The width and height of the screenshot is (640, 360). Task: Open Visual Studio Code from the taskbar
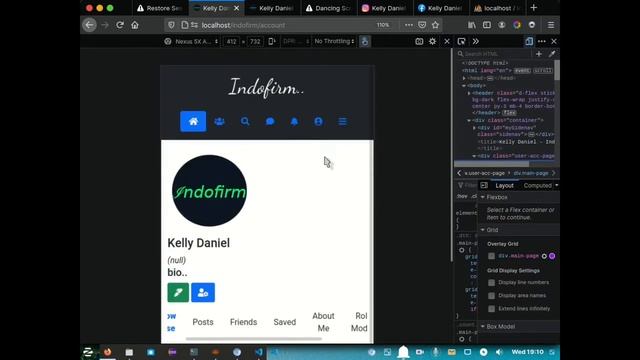click(x=259, y=352)
